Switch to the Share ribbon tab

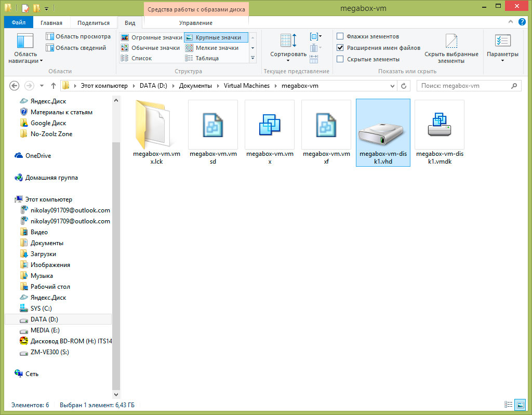94,23
